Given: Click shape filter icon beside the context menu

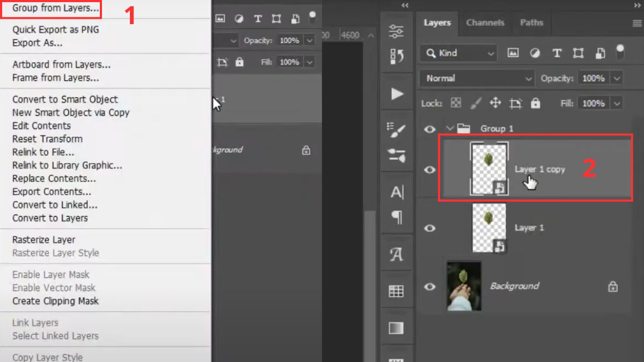Looking at the screenshot, I should pos(276,19).
